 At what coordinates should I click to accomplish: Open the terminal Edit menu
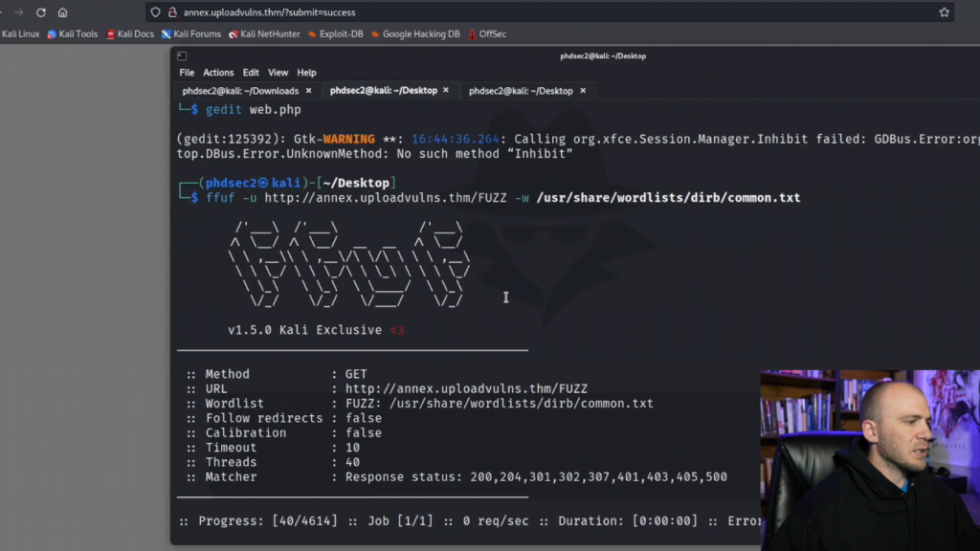(x=251, y=73)
